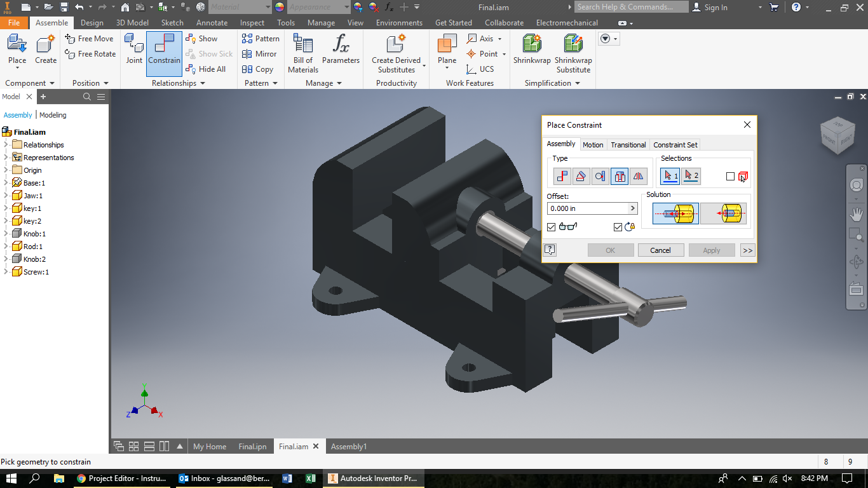This screenshot has height=488, width=868.
Task: Select the Insert constraint type icon
Action: click(x=620, y=177)
